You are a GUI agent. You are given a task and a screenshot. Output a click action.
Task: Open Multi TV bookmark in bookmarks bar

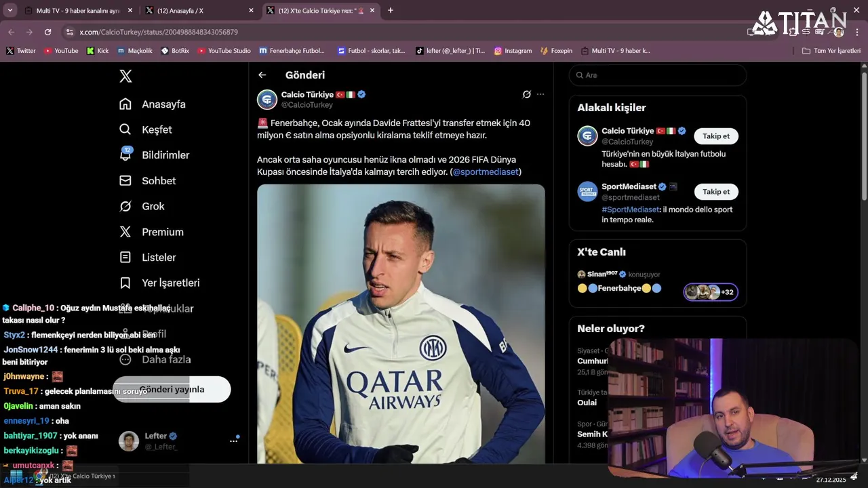pos(616,51)
